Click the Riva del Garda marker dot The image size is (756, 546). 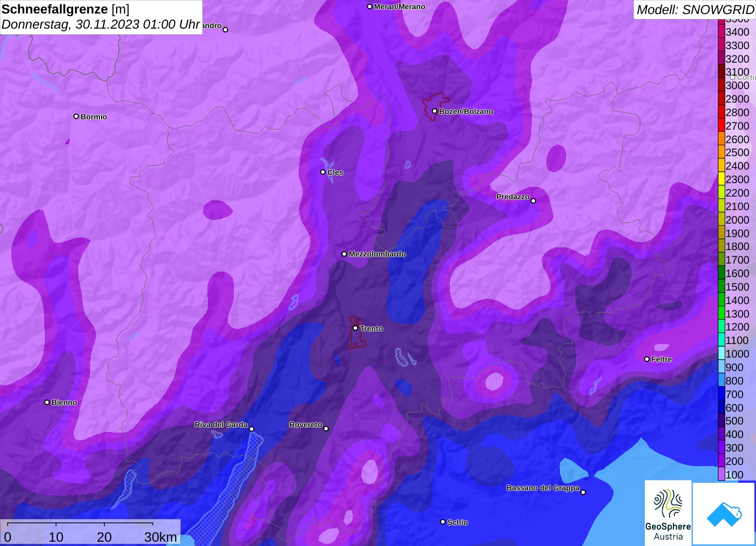252,429
